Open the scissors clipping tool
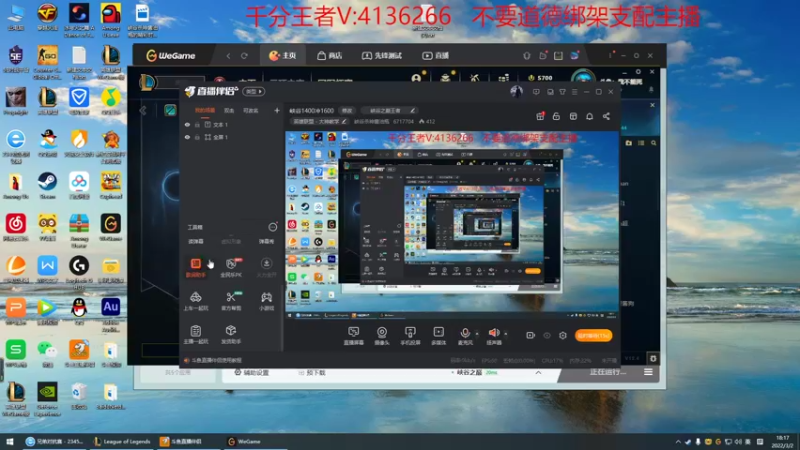 coord(231,301)
